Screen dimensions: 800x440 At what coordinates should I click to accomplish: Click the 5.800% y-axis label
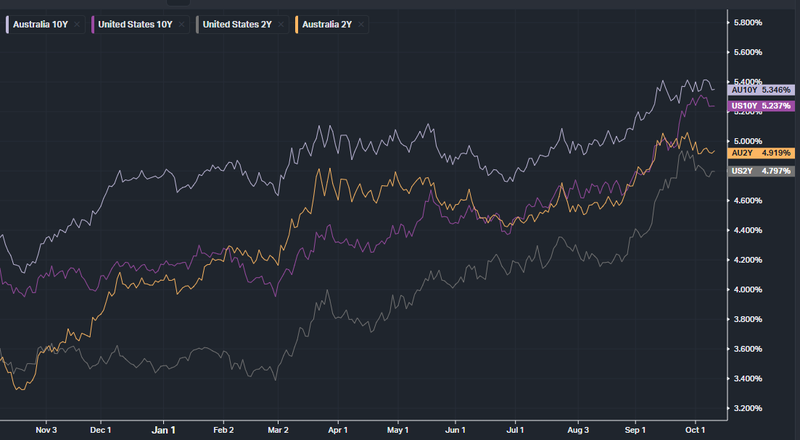pos(747,22)
